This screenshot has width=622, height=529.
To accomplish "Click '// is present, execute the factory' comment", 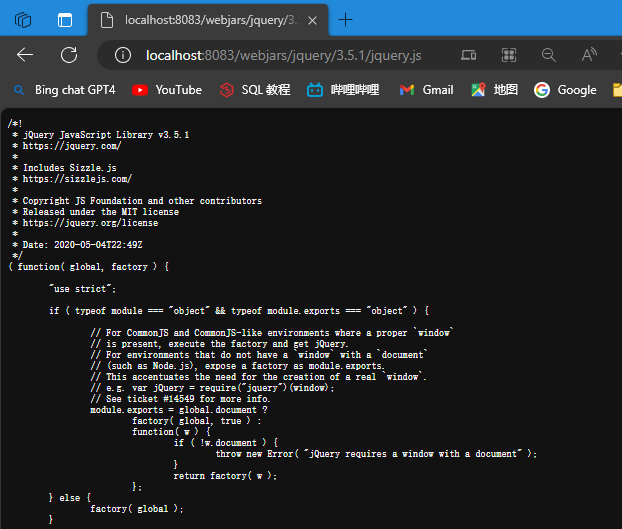I will [219, 344].
